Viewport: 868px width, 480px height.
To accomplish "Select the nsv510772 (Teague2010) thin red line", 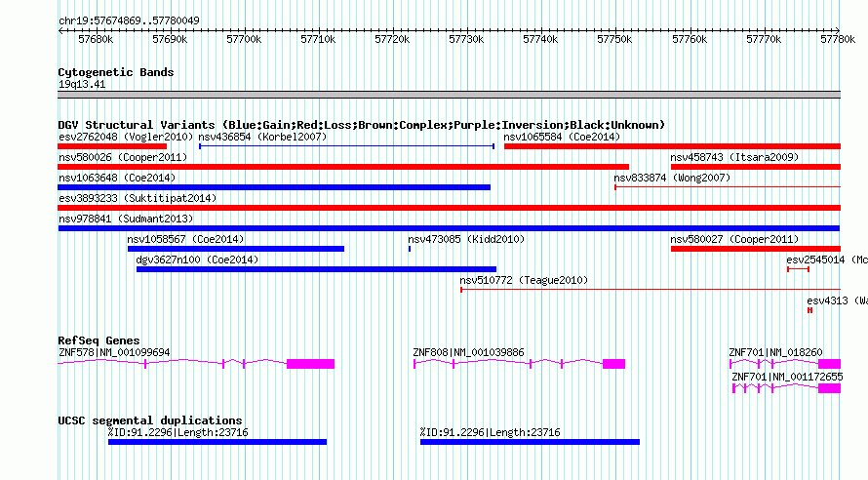I will [x=651, y=290].
